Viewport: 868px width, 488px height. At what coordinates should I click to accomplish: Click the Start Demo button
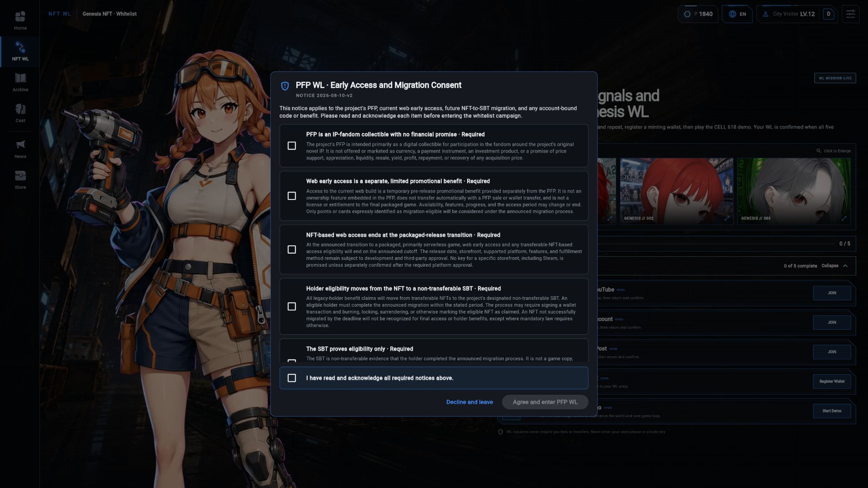pyautogui.click(x=832, y=411)
